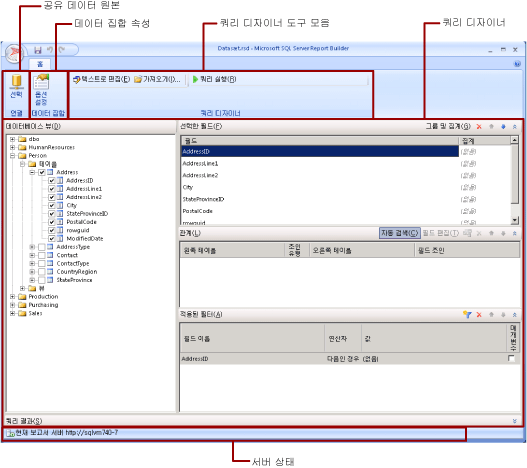Screen dimensions: 527x468
Task: Delete filter with red X in 적용된 필터
Action: 479,315
